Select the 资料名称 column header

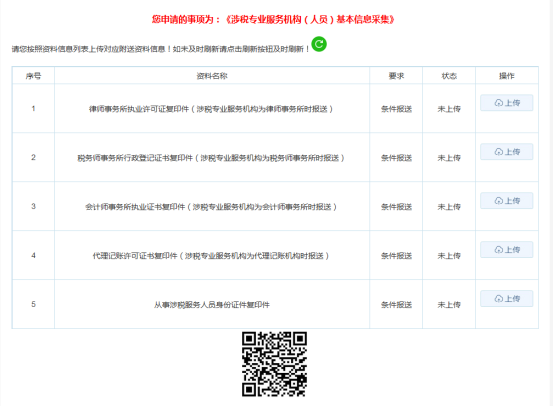pyautogui.click(x=212, y=76)
